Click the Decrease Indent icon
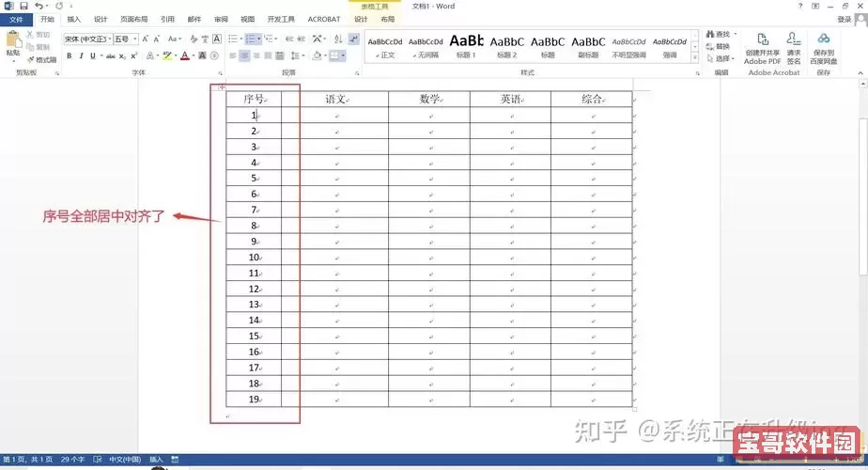 (289, 39)
